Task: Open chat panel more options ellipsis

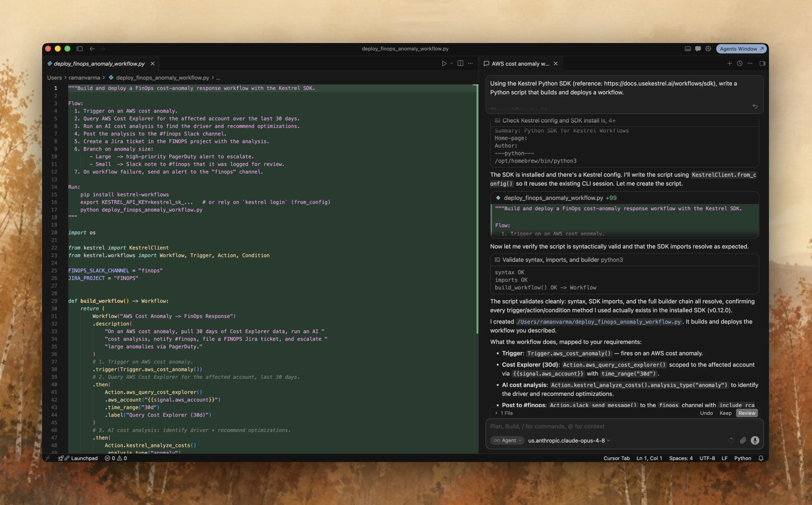Action: (x=750, y=63)
